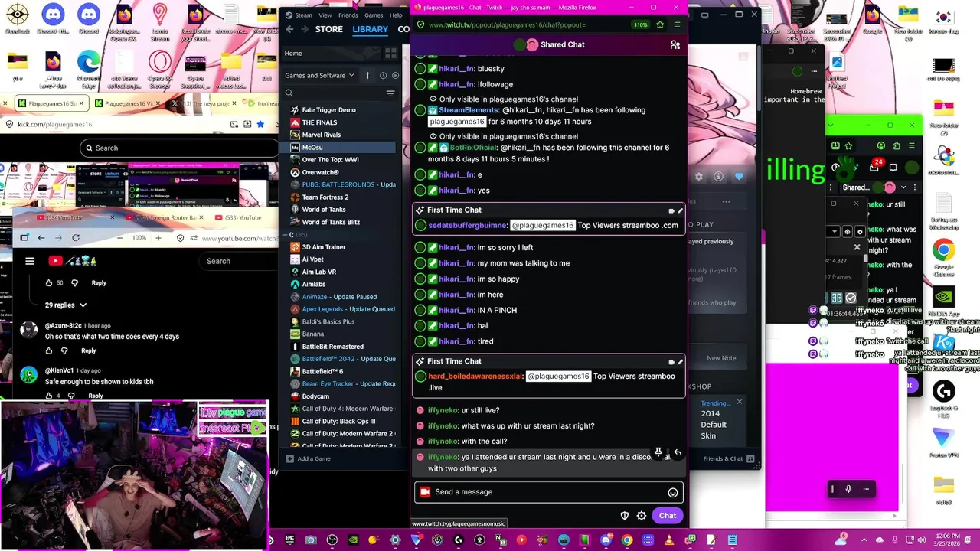
Task: Reply to the KienVo1 YouTube comment
Action: (x=95, y=396)
